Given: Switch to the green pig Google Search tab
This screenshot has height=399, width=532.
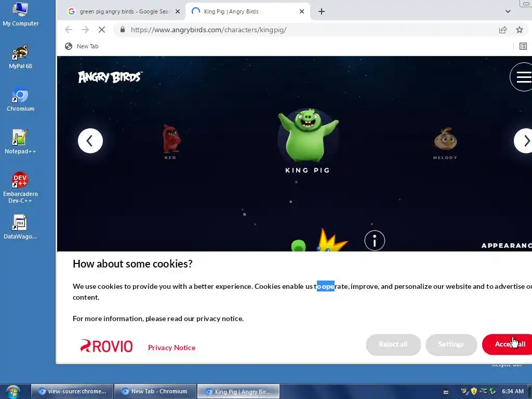Looking at the screenshot, I should coord(124,11).
